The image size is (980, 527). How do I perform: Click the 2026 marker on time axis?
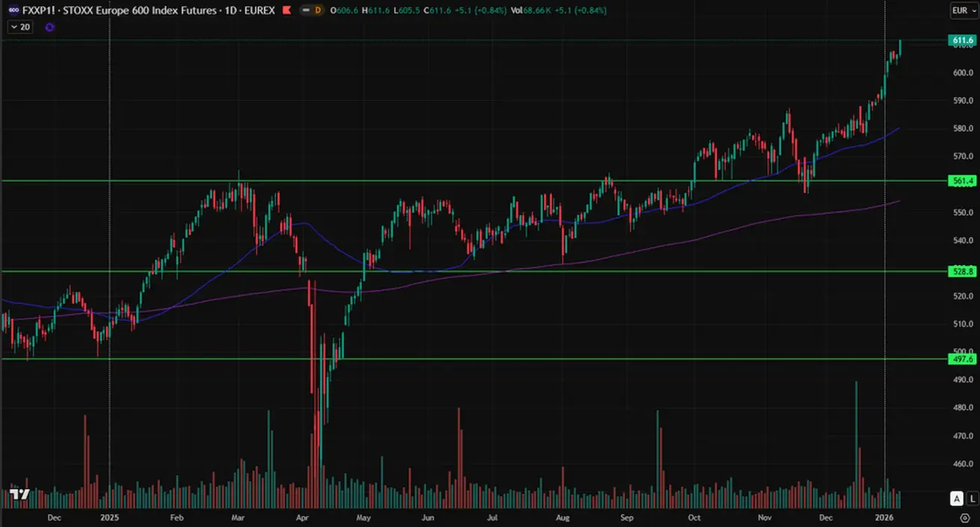click(x=884, y=517)
